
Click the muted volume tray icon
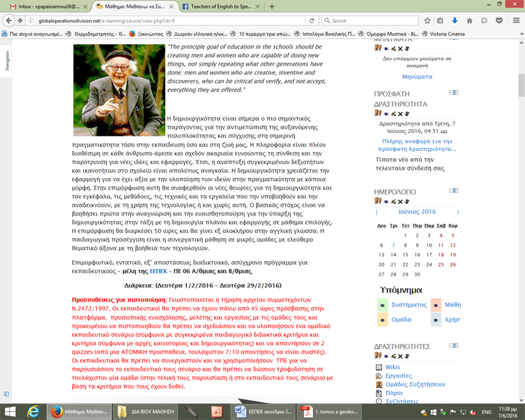pyautogui.click(x=473, y=412)
